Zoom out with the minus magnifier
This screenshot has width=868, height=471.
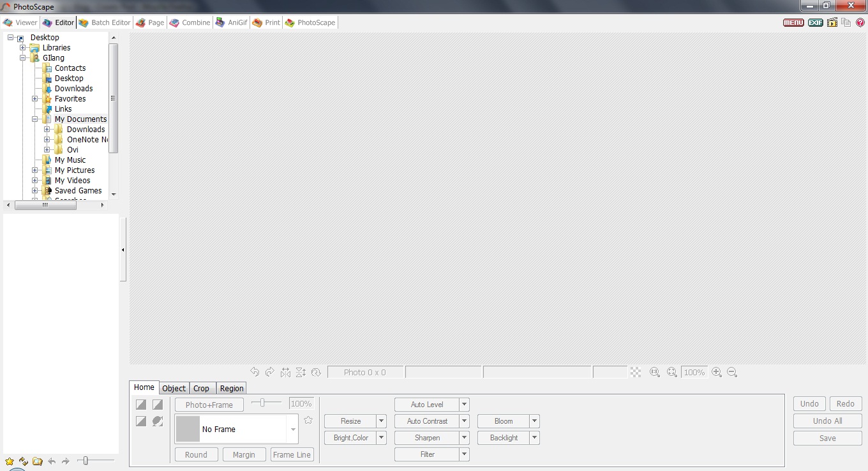(x=732, y=372)
